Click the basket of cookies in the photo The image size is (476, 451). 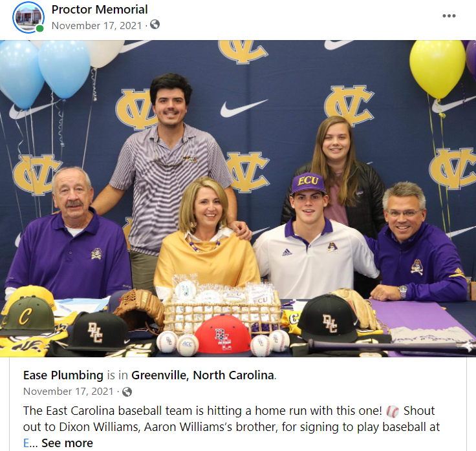pos(222,307)
